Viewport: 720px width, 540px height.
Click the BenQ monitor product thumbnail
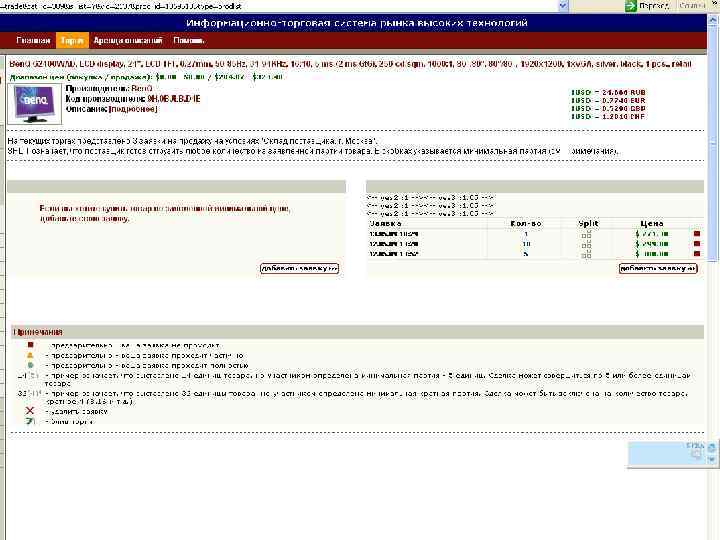tap(34, 104)
